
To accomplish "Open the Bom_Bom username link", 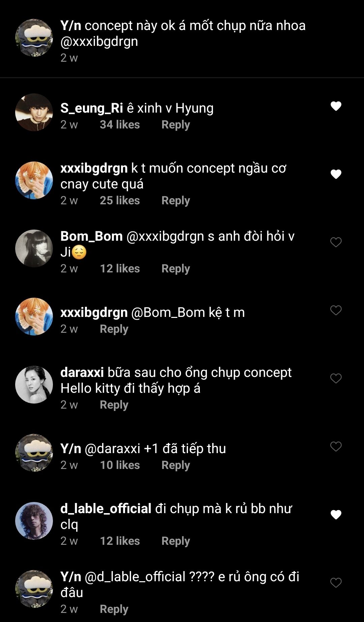I will pos(91,236).
